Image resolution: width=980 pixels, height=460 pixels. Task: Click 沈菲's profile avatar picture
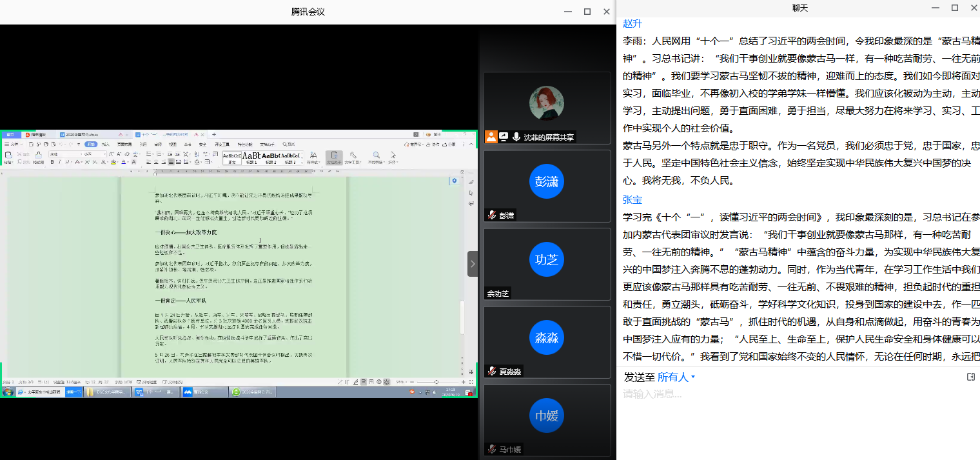click(547, 103)
